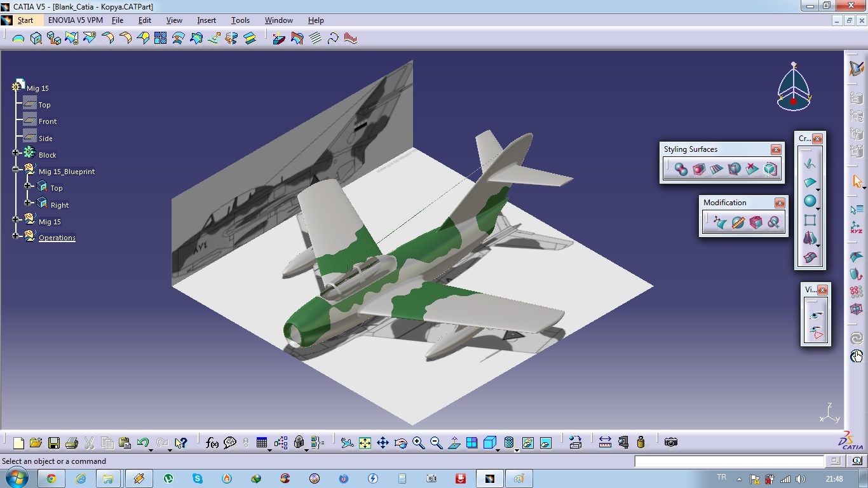
Task: Open the view mode cube dropdown arrow
Action: coord(498,450)
